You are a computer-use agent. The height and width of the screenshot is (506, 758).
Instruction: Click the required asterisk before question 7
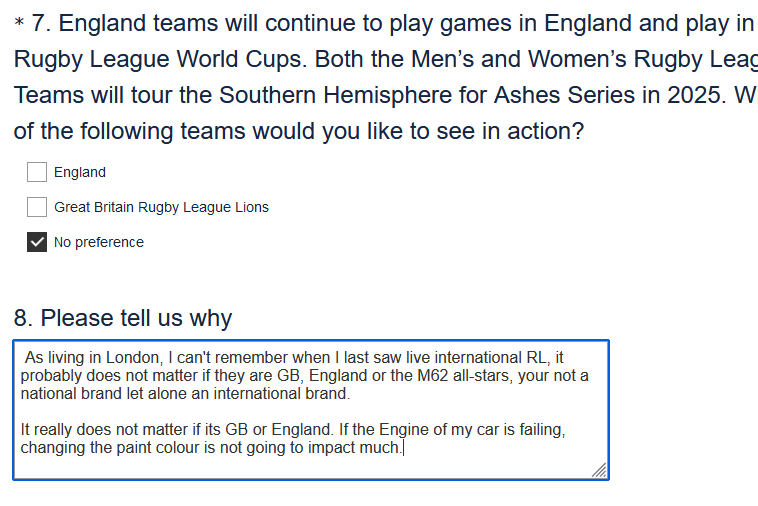pos(19,23)
